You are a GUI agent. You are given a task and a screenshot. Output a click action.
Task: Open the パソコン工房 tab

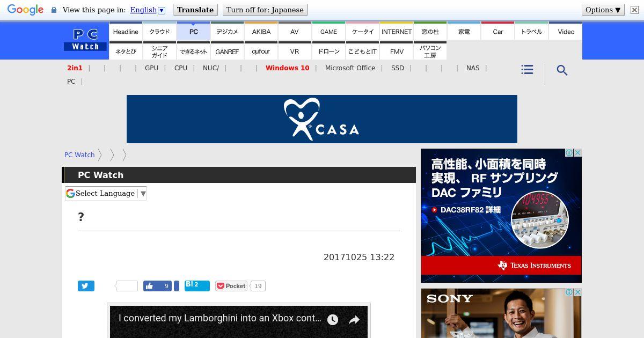coord(430,52)
